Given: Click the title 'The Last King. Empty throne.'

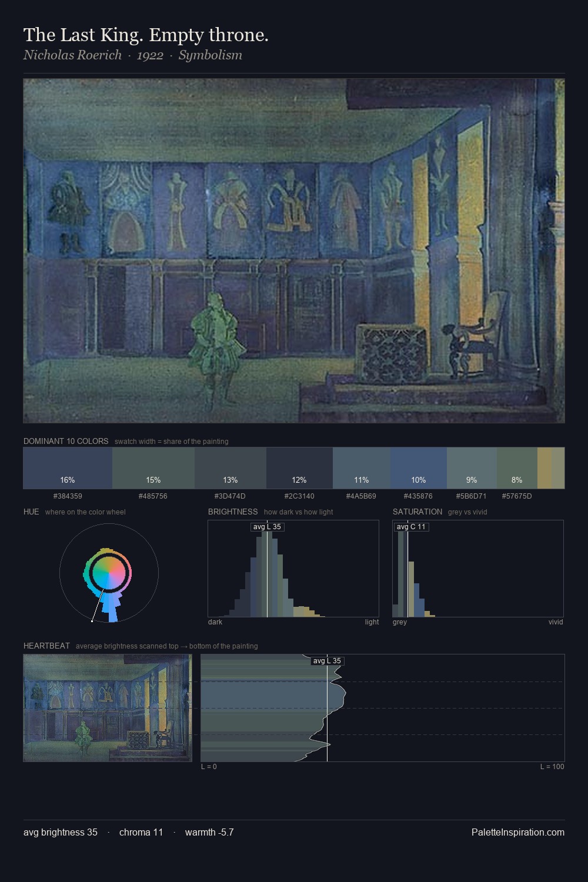Looking at the screenshot, I should click(x=146, y=35).
